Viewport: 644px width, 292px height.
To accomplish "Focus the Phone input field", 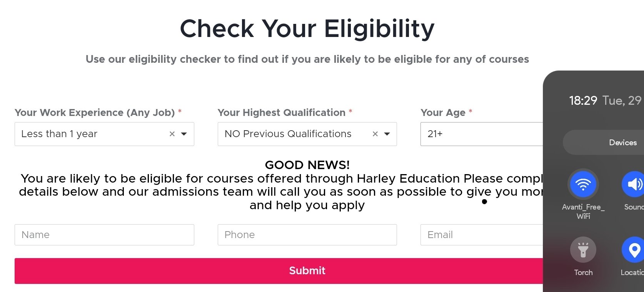I will coord(307,235).
